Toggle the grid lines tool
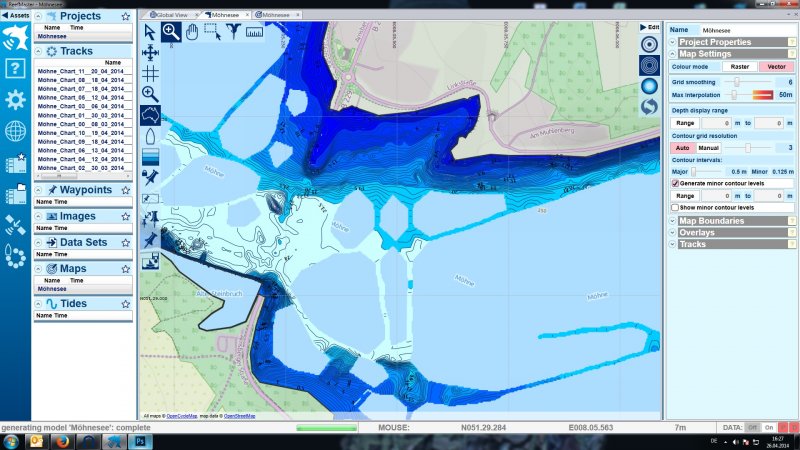Screen dimensions: 800x450 click(150, 73)
